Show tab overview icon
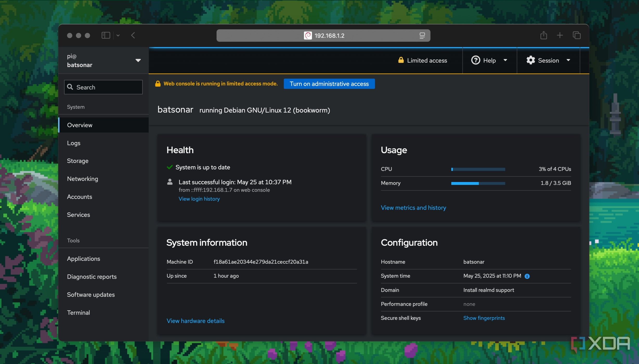The width and height of the screenshot is (639, 364). tap(577, 35)
